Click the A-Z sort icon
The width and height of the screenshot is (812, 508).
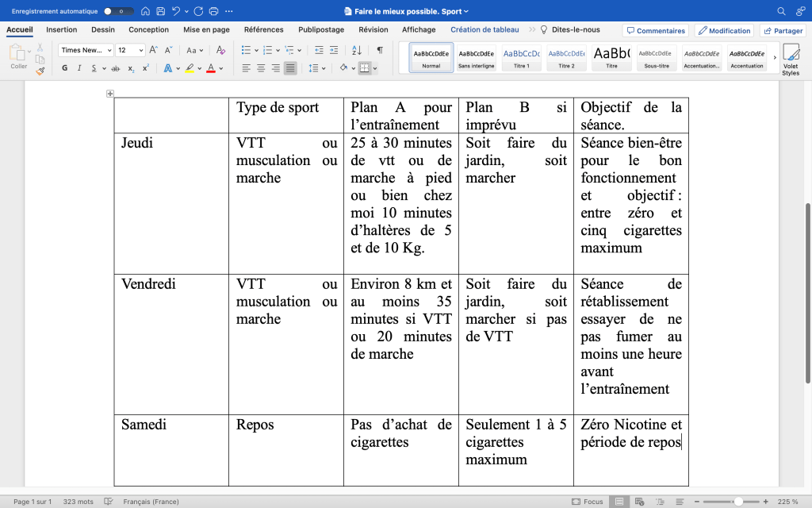[x=357, y=50]
